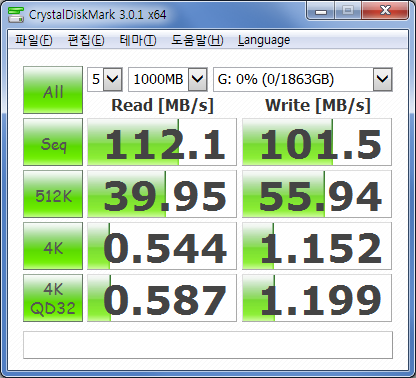Viewport: 416px width, 378px height.
Task: Click the Write [MB/s] column header
Action: pyautogui.click(x=318, y=106)
